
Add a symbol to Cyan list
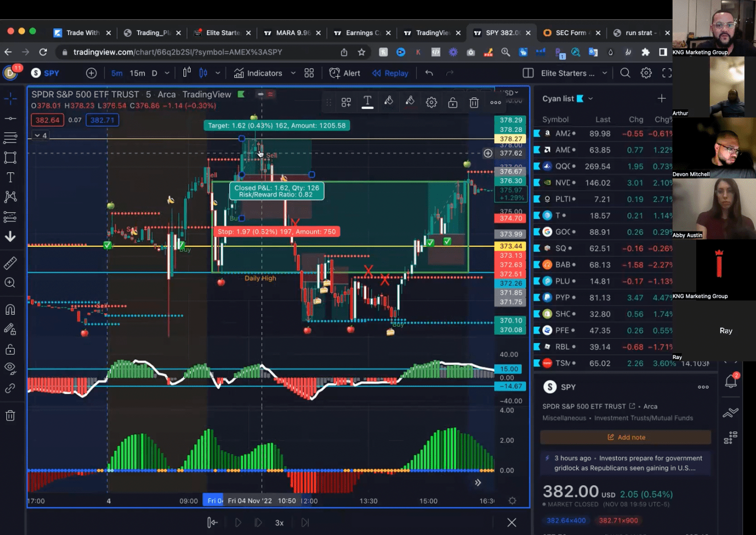point(662,98)
